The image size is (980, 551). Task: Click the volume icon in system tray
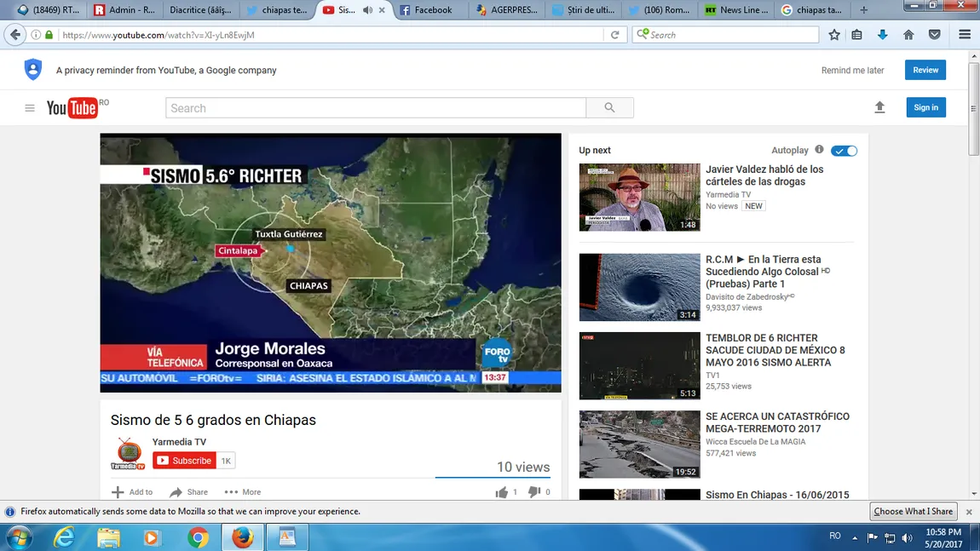point(908,538)
